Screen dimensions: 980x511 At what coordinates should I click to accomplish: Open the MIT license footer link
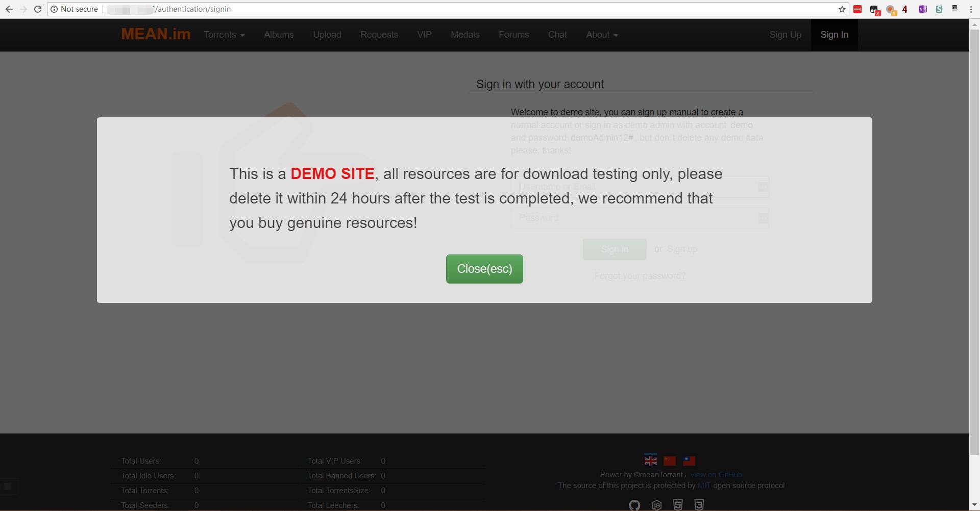[x=704, y=486]
